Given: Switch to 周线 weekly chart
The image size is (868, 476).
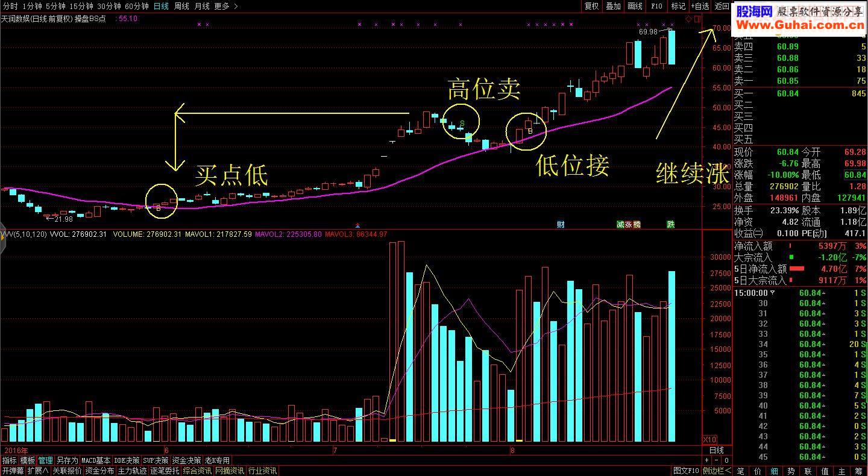Looking at the screenshot, I should pos(181,6).
